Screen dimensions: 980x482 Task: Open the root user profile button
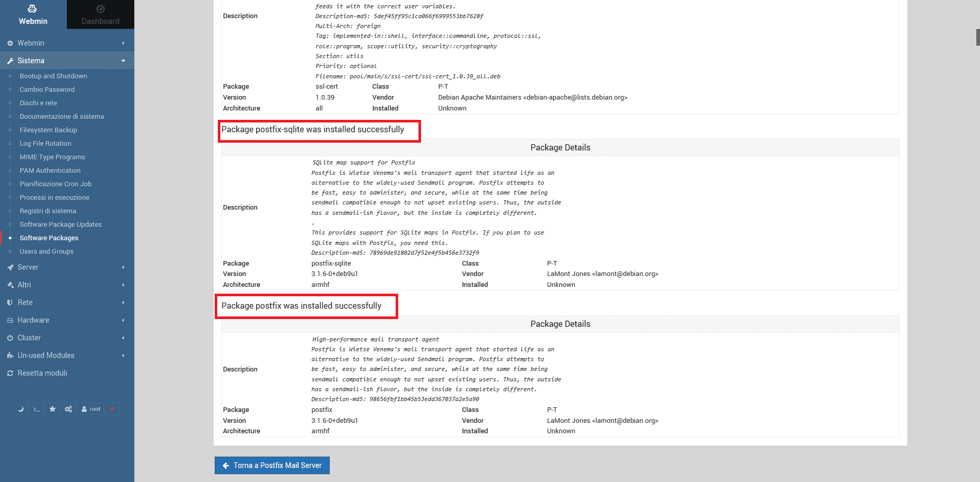(x=91, y=409)
